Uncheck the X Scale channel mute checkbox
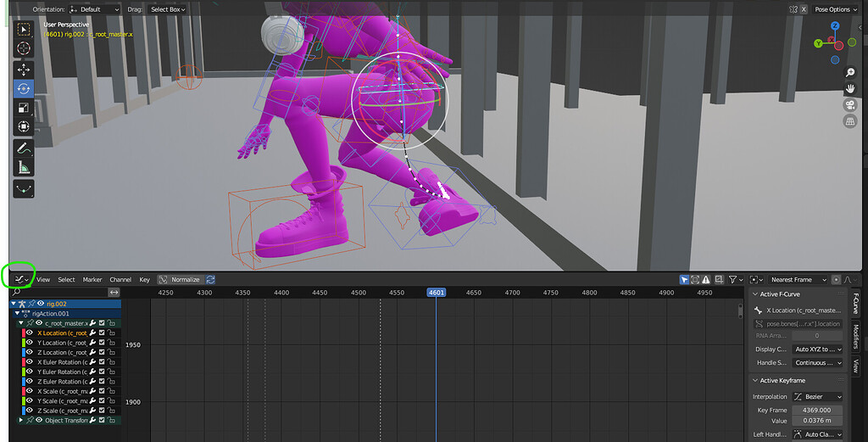The image size is (868, 442). [x=102, y=391]
